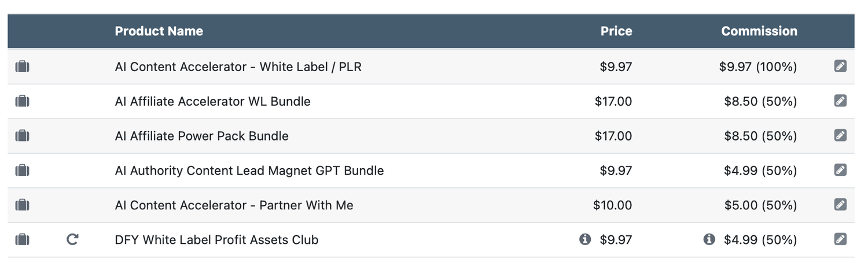
Task: Edit AI Content Accelerator White Label commission
Action: pyautogui.click(x=840, y=66)
